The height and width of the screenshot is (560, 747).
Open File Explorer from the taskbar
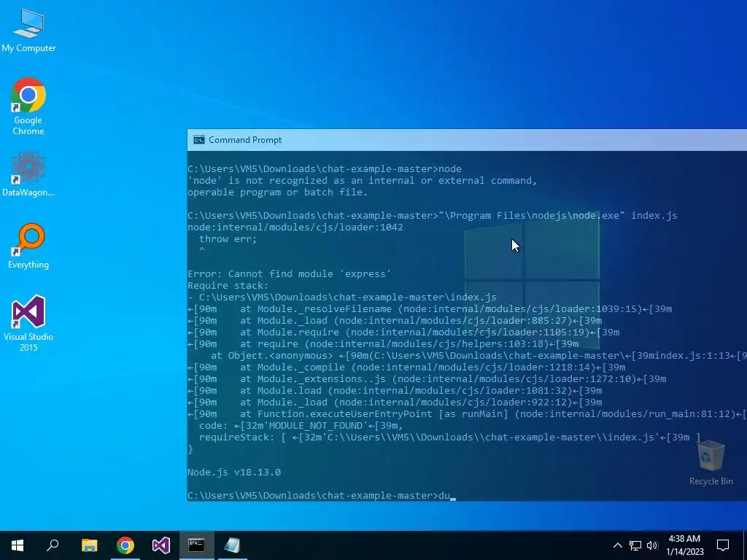[89, 545]
